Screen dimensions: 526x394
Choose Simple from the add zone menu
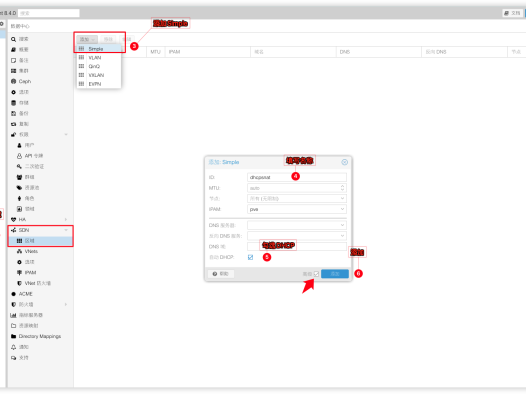click(99, 49)
